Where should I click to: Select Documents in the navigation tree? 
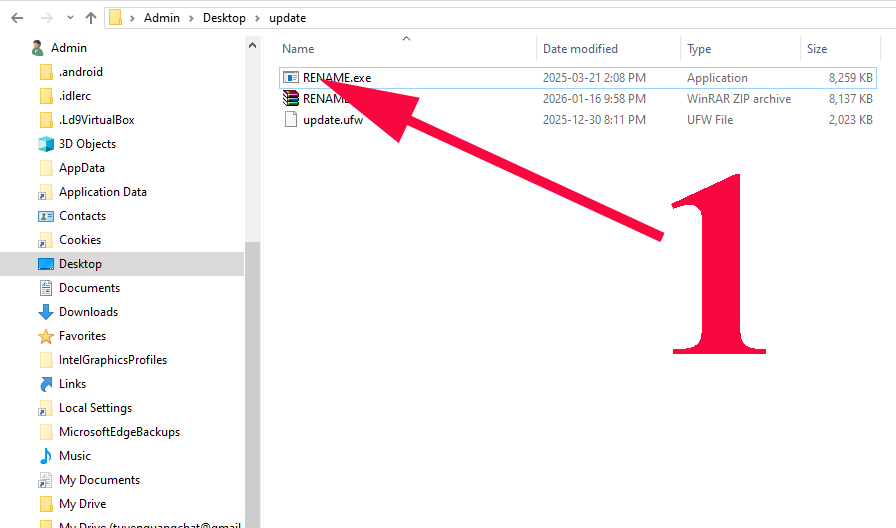pos(89,288)
